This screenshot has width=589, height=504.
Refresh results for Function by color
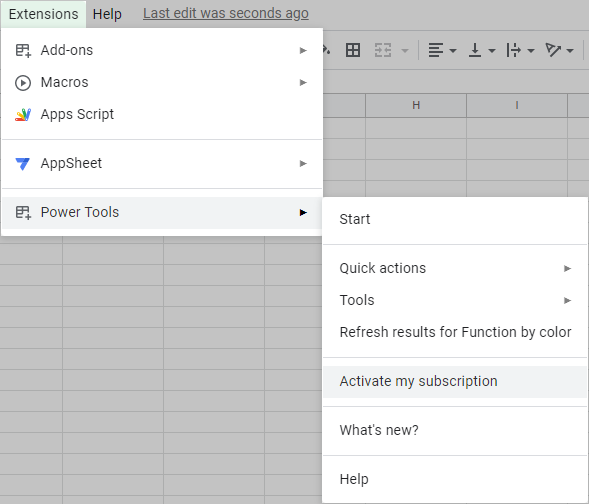(455, 332)
